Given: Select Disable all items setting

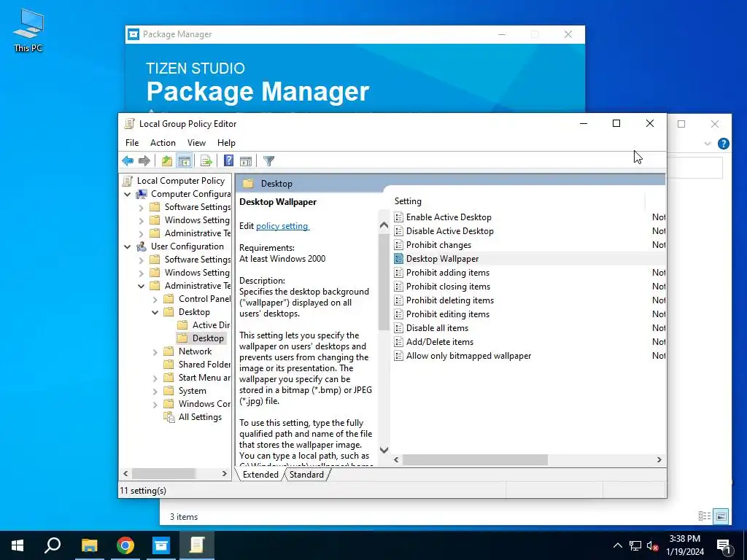Looking at the screenshot, I should pos(438,327).
